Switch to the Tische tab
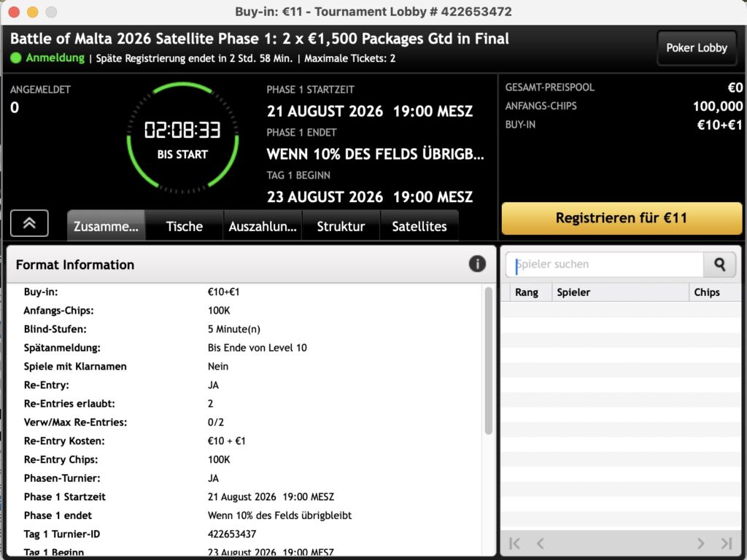Screen dimensions: 747x560 click(x=185, y=226)
